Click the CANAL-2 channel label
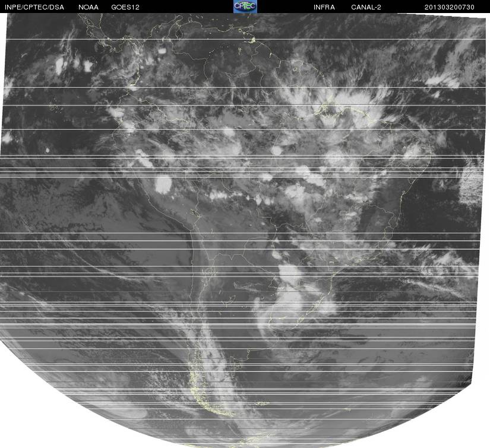Image resolution: width=490 pixels, height=448 pixels. [366, 7]
